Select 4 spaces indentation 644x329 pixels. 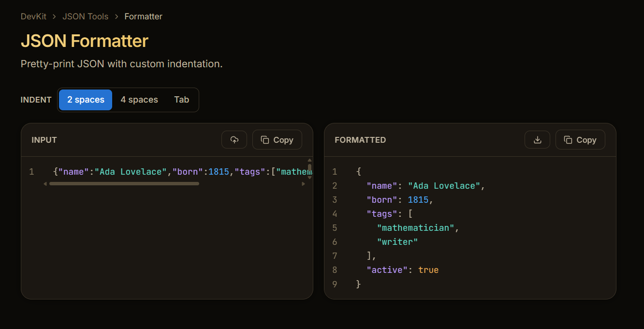coord(139,100)
